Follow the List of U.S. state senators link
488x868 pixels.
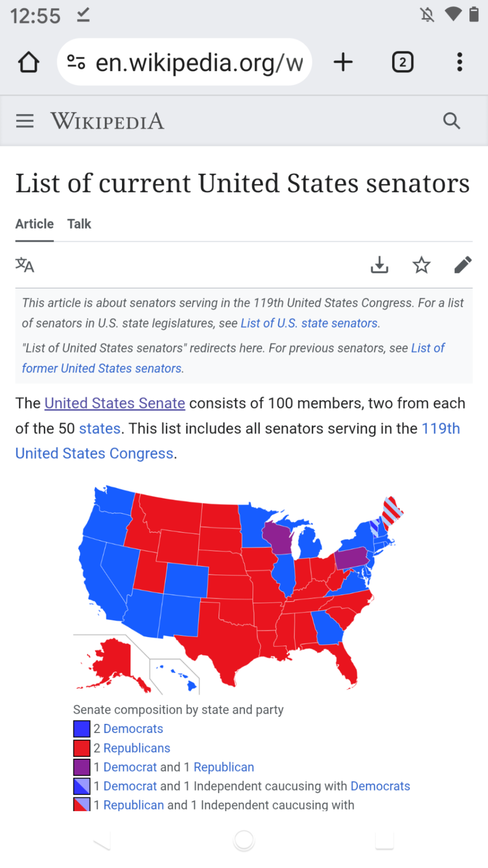coord(309,323)
